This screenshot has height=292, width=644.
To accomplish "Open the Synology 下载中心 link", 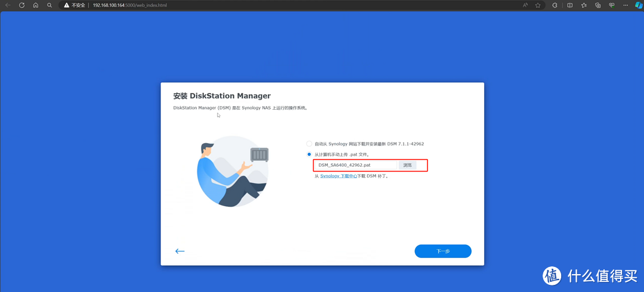I will coord(339,176).
